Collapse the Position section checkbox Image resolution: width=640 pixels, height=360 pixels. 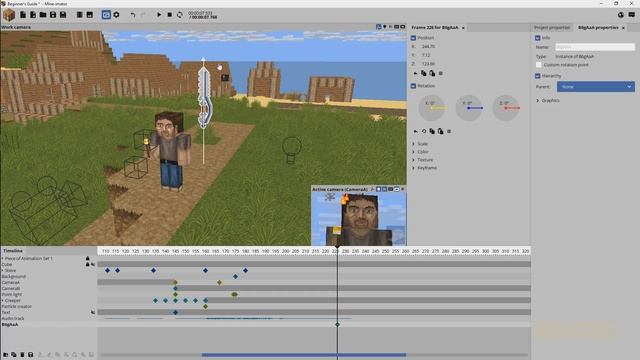413,38
